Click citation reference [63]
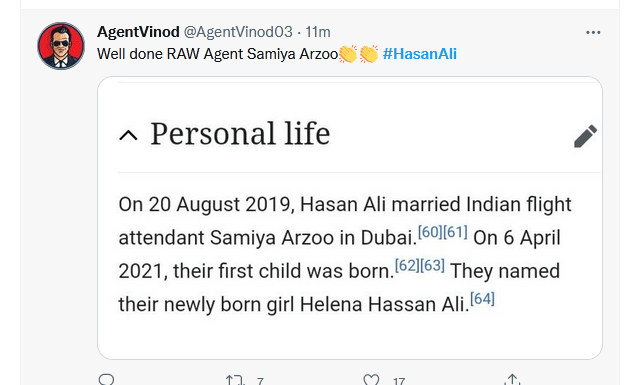 click(432, 266)
